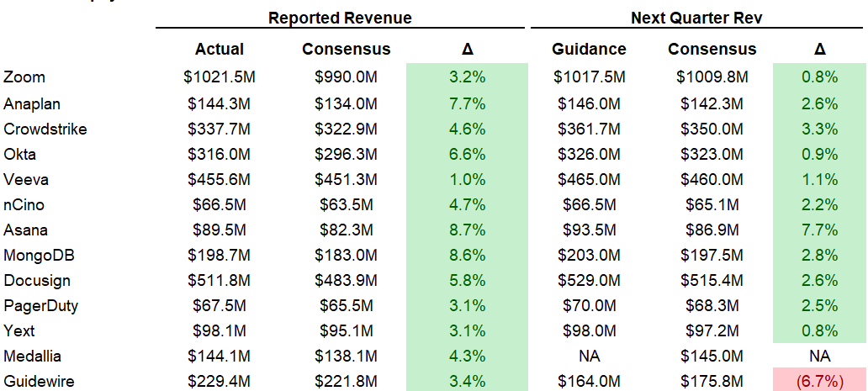Screen dimensions: 868x391
Task: Click Guidewire's 3.4% revenue delta cell
Action: click(467, 381)
